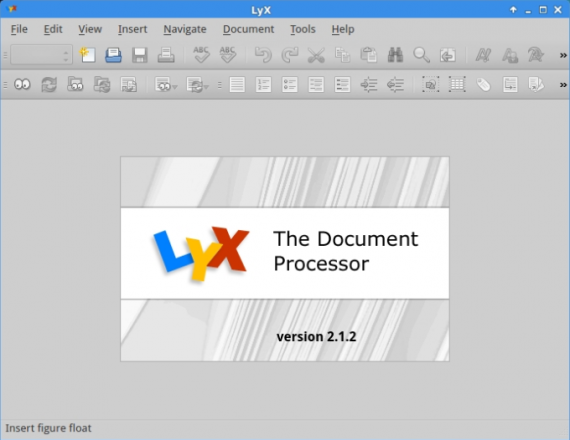Screen dimensions: 570x440
Task: Toggle emphasized text style
Action: point(483,55)
